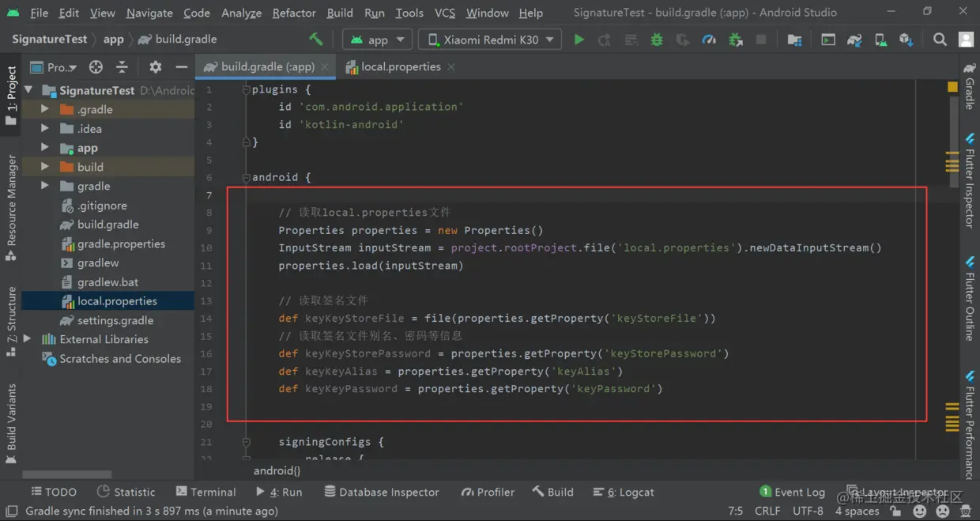Click Sync Project with Gradle Files icon

point(854,40)
